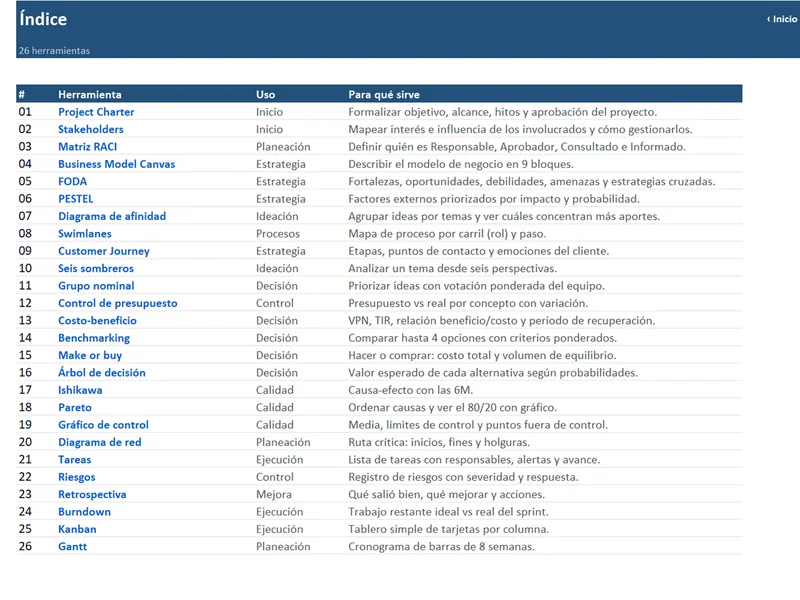Select 'Comparar hasta 4 opciones' description
Image resolution: width=800 pixels, height=600 pixels.
coord(482,337)
